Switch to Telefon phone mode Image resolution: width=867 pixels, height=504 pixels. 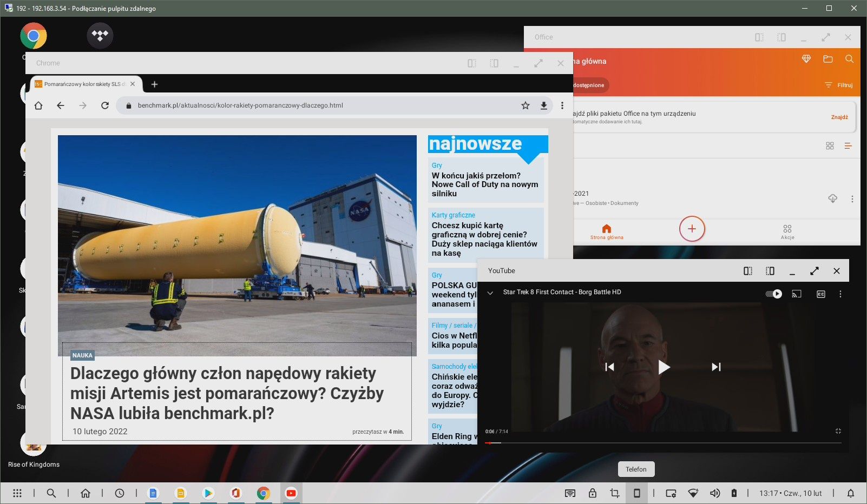(637, 493)
